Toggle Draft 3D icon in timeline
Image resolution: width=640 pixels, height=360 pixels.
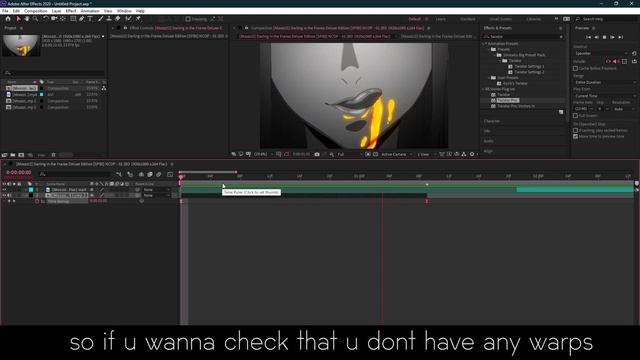130,174
